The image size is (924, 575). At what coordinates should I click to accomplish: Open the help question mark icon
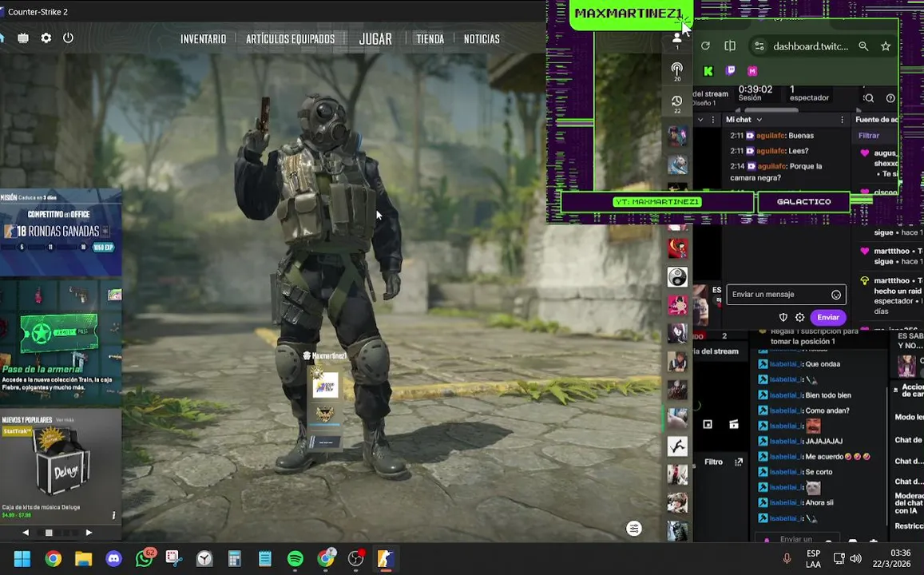890,97
